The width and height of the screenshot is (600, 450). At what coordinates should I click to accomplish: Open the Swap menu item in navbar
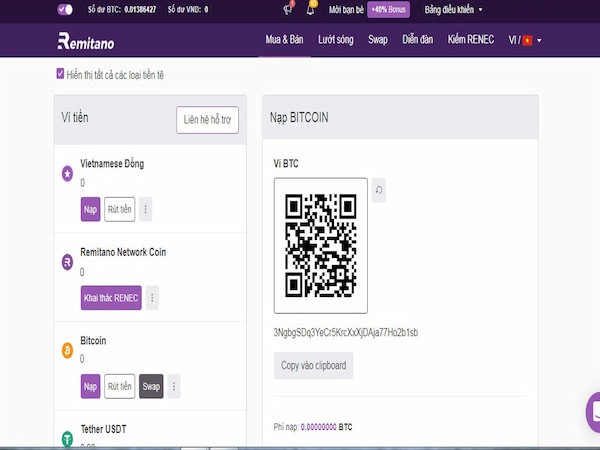pos(378,40)
